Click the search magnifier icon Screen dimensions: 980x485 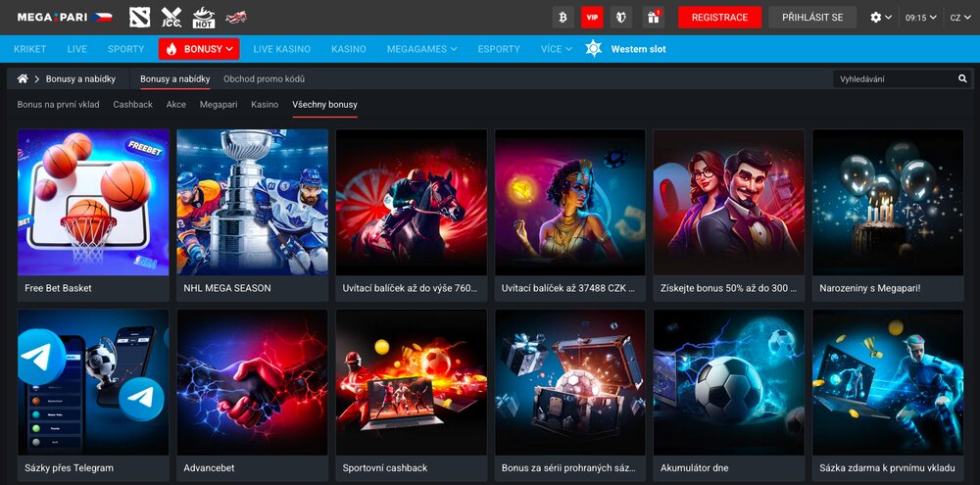[x=962, y=78]
